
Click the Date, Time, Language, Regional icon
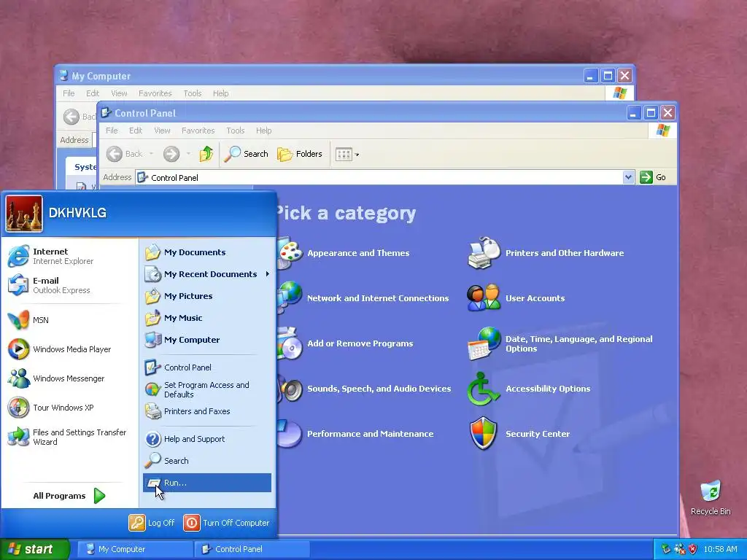484,343
